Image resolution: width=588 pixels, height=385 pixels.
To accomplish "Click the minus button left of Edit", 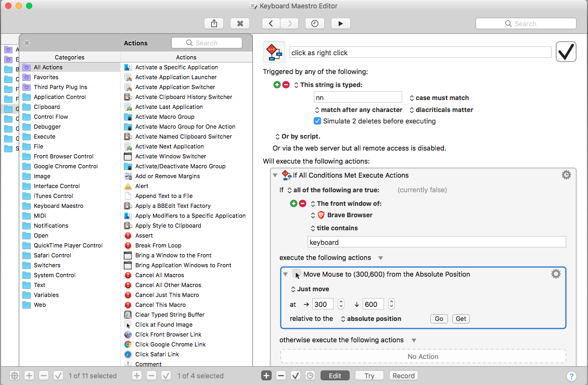I will click(x=281, y=376).
